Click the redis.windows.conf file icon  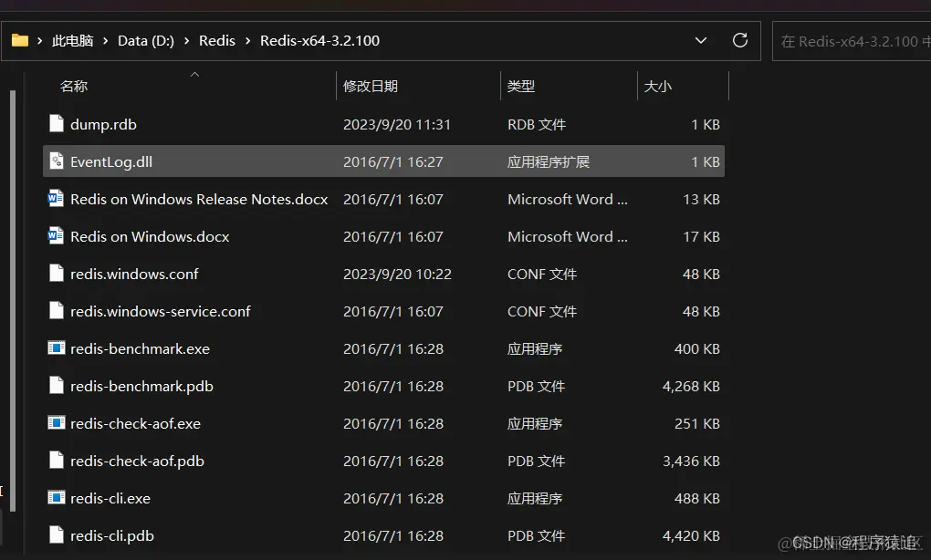57,274
